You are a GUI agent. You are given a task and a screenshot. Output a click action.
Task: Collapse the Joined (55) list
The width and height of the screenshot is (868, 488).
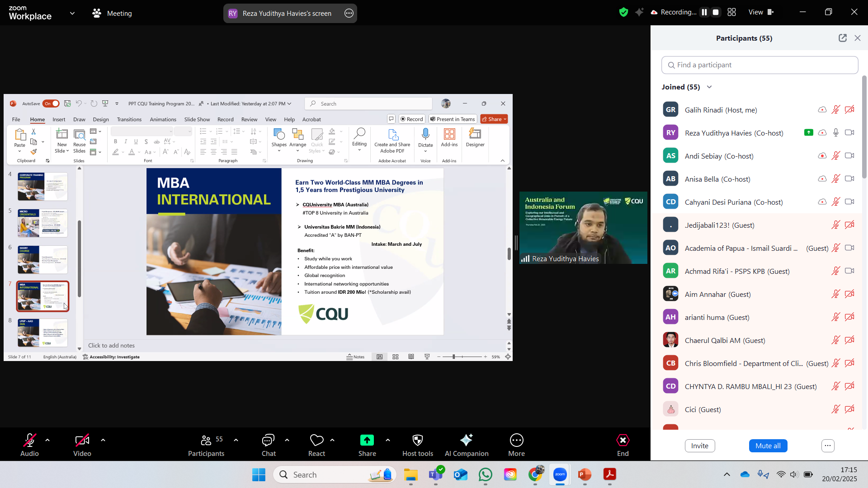709,87
